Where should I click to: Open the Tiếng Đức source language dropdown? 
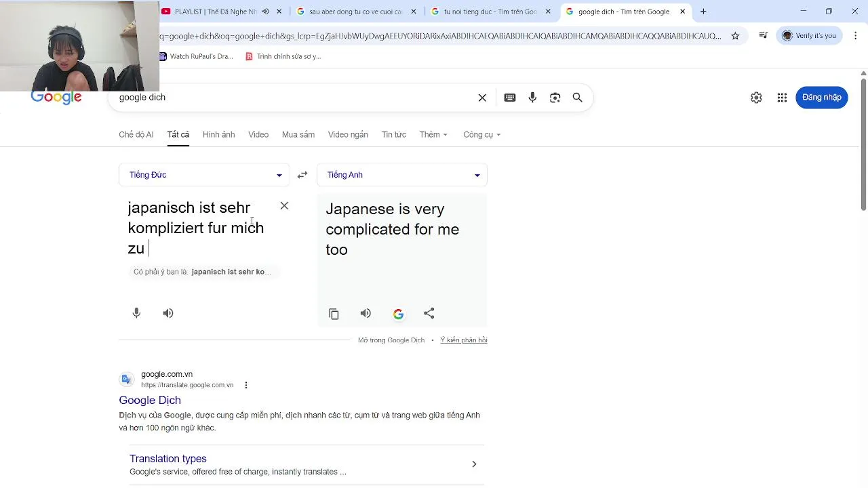pyautogui.click(x=204, y=175)
